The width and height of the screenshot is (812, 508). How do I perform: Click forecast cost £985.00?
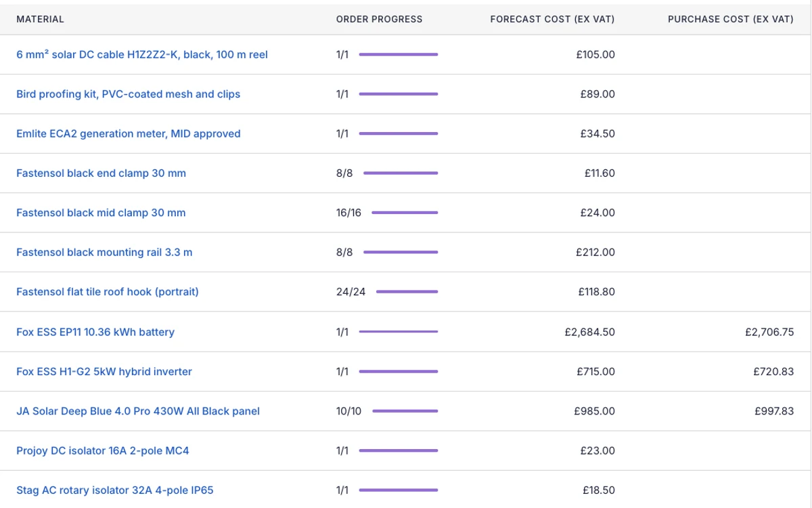click(x=595, y=411)
